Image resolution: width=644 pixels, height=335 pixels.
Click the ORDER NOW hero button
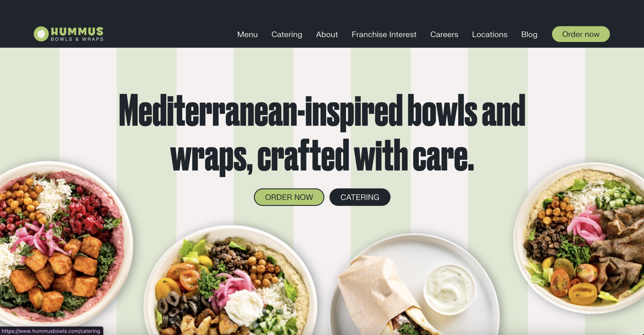[x=289, y=197]
